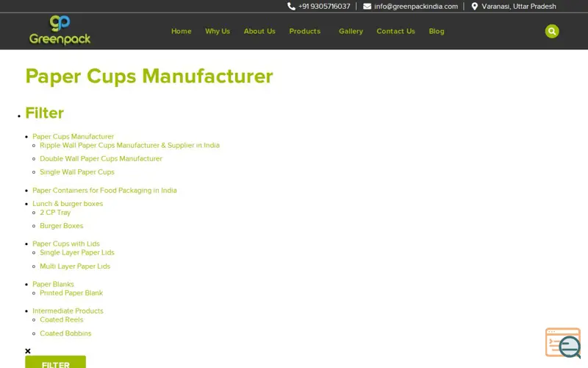Open Intermediate Products category
Screen dimensions: 588x368
pyautogui.click(x=68, y=311)
